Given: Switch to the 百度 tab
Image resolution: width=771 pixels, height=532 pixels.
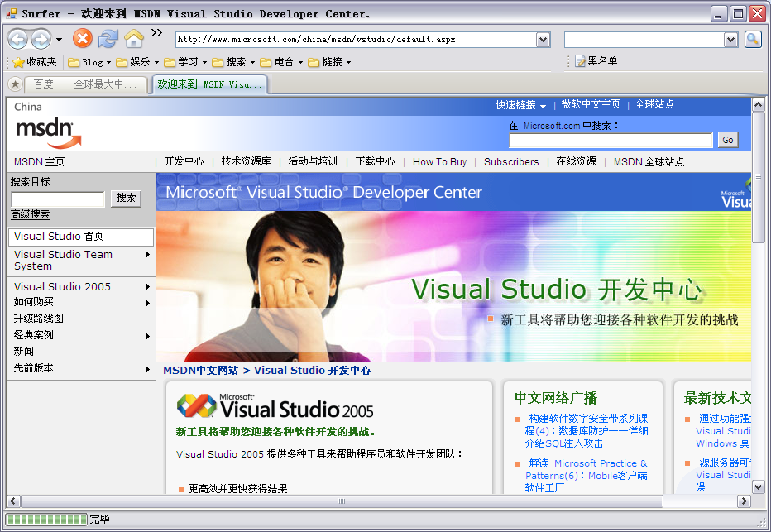Looking at the screenshot, I should point(85,84).
